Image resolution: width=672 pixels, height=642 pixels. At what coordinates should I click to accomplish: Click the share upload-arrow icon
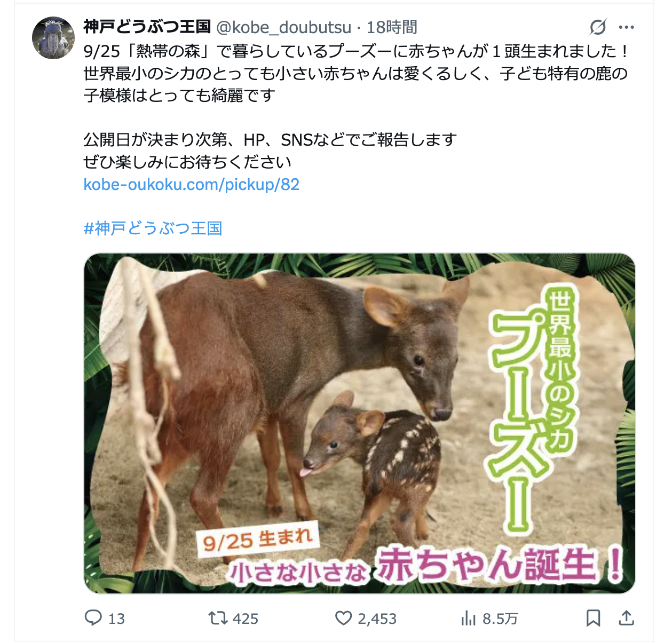coord(626,618)
